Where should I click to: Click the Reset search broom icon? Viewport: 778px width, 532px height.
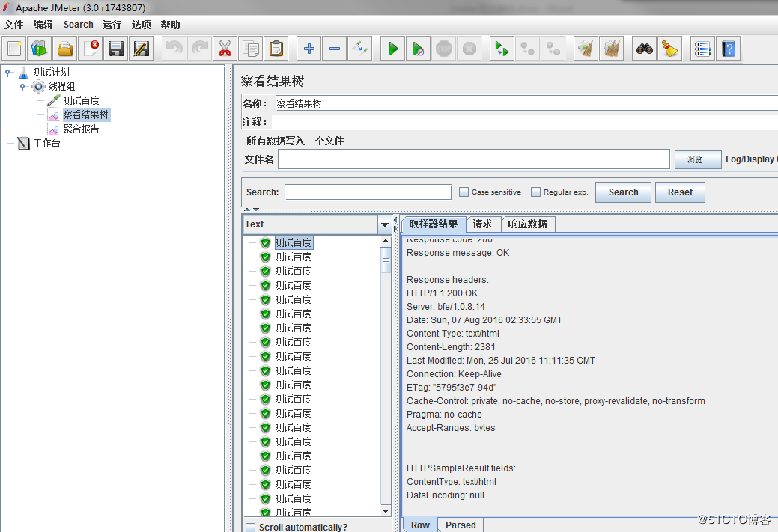(669, 49)
